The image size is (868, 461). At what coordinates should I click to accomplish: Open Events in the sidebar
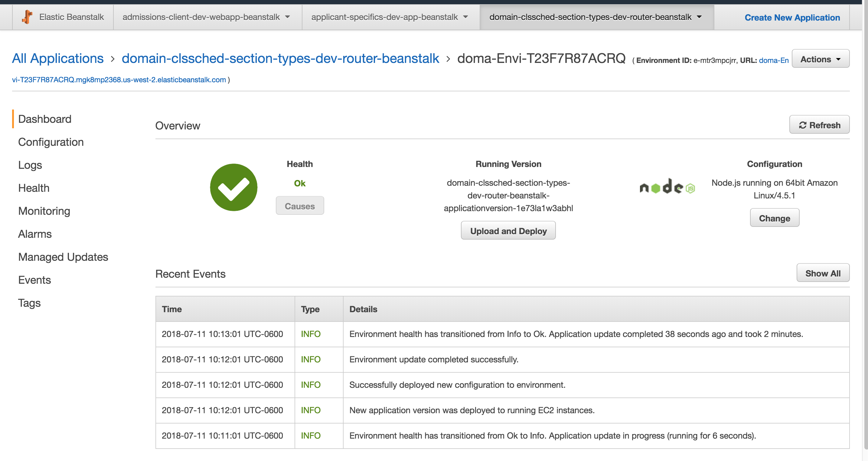pos(34,280)
